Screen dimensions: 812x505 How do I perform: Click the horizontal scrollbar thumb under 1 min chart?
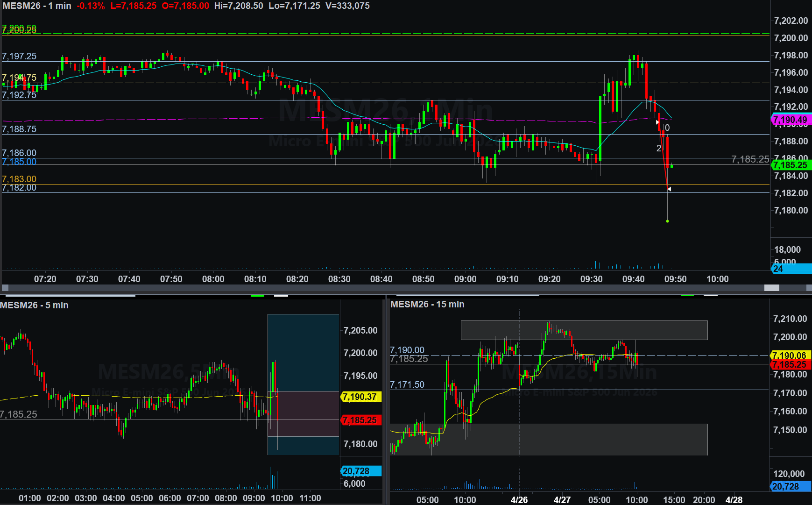tap(771, 288)
